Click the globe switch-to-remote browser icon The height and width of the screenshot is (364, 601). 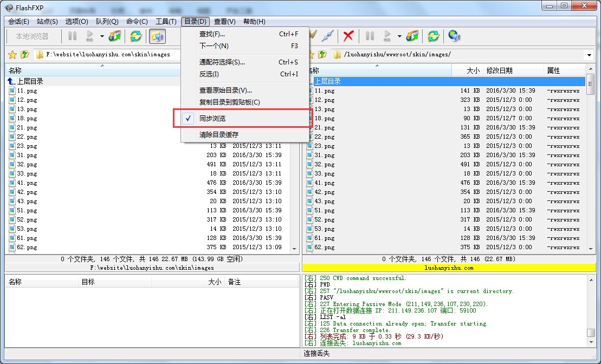point(454,36)
